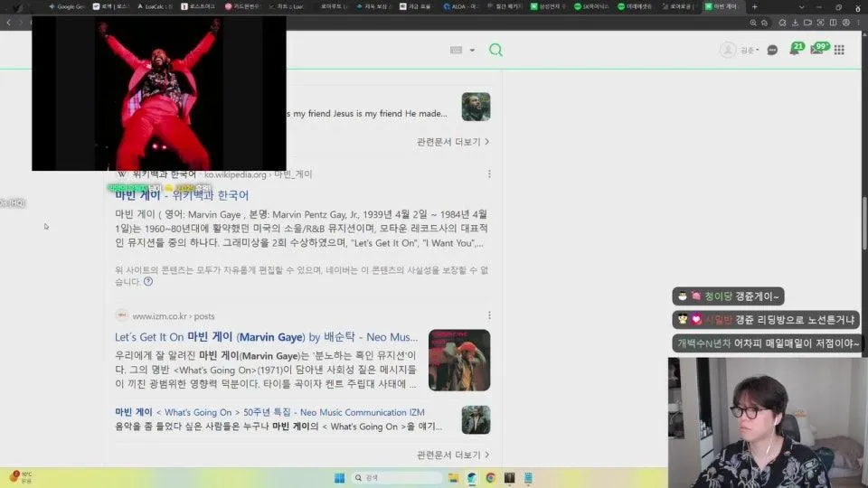Open the What's Going On 50주년 특집 link
This screenshot has height=488, width=868.
point(269,412)
